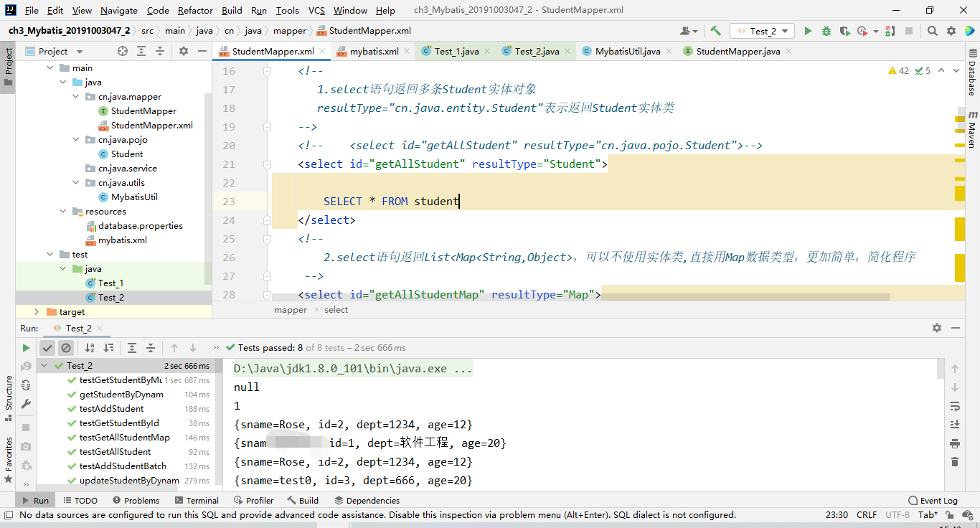Switch to the MybatisUtil.java editor tab

(628, 51)
